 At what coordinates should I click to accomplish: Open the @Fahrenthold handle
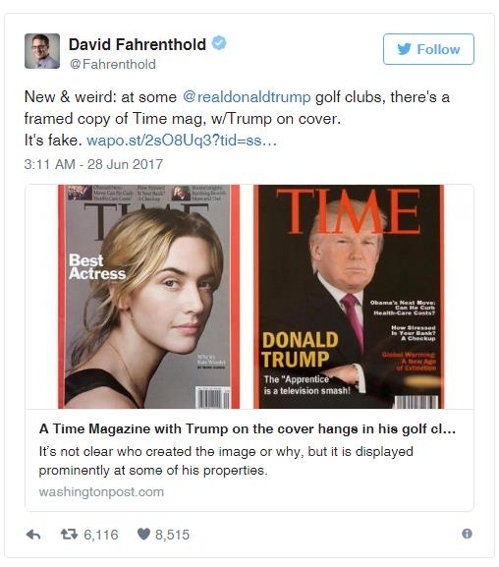[x=112, y=64]
